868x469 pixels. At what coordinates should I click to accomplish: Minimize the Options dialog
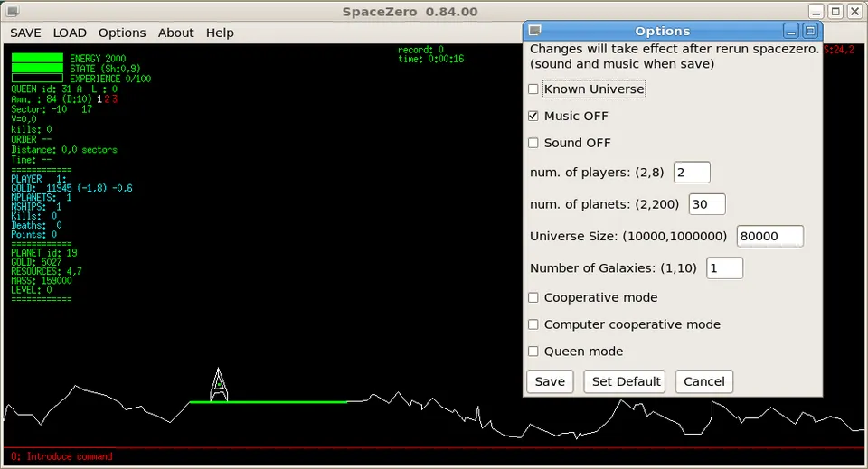click(x=791, y=31)
